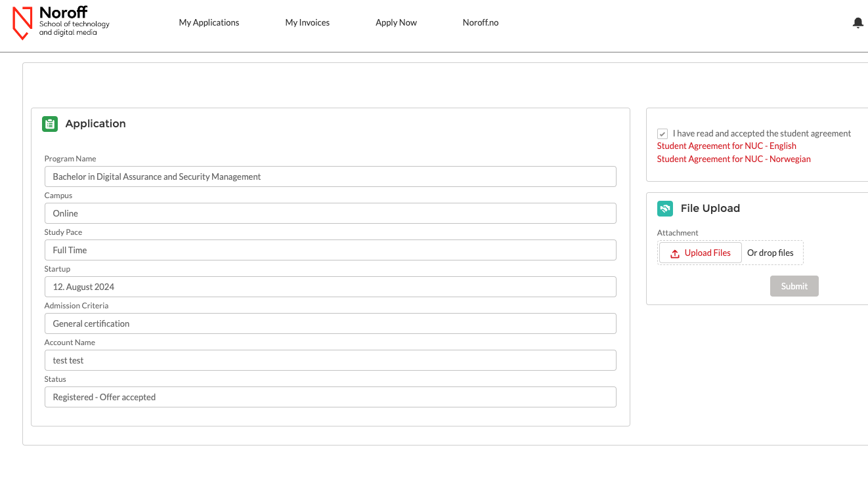Screen dimensions: 868x477
Task: Click the Status field
Action: point(330,396)
